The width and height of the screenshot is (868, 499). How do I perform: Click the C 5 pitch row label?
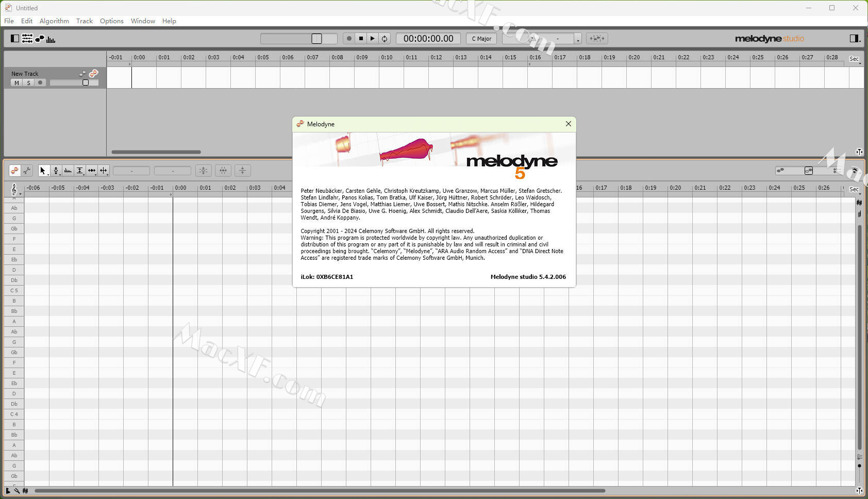pyautogui.click(x=14, y=291)
